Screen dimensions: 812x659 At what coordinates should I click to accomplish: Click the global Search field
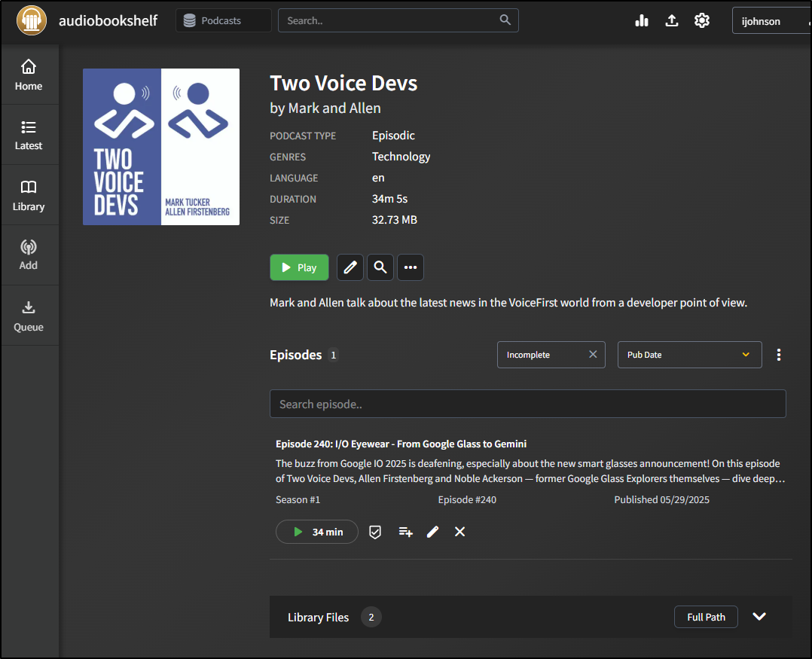tap(398, 20)
